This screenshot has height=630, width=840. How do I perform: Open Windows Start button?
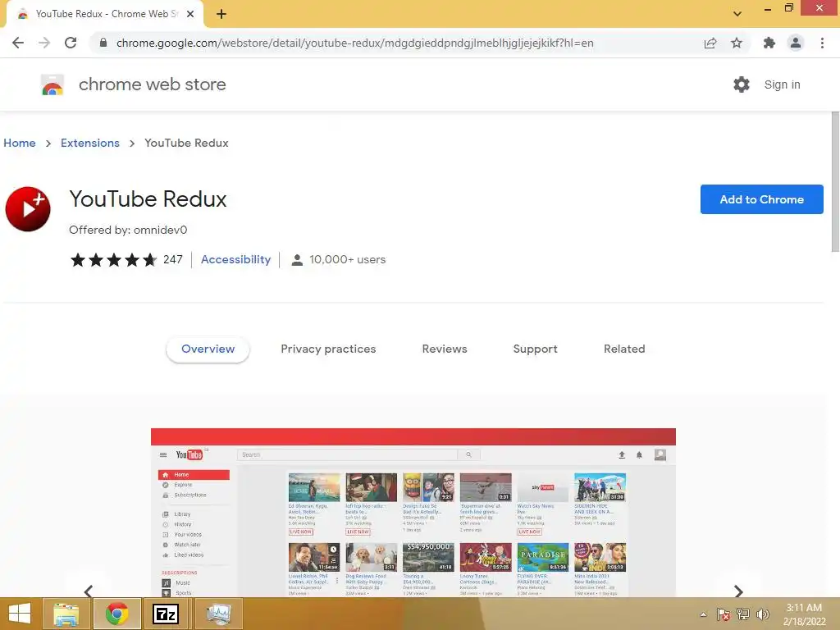(20, 614)
